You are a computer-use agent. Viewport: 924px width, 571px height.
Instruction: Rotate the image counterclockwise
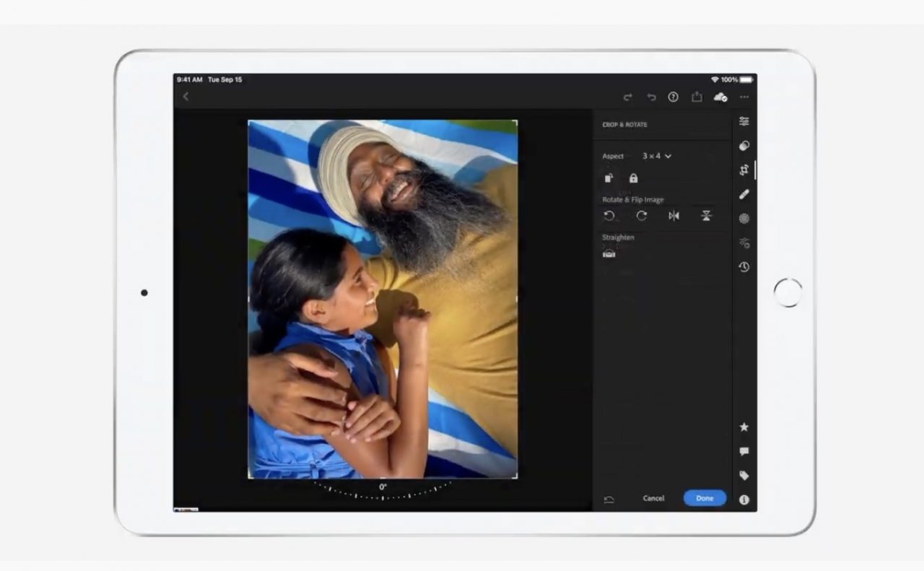[x=609, y=216]
